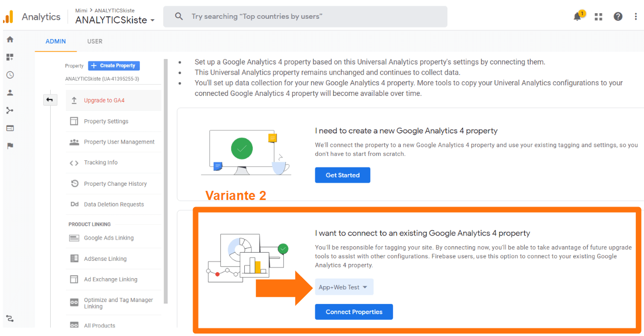Open the Home icon in left sidebar
Screen dimensions: 644x336
coord(10,40)
